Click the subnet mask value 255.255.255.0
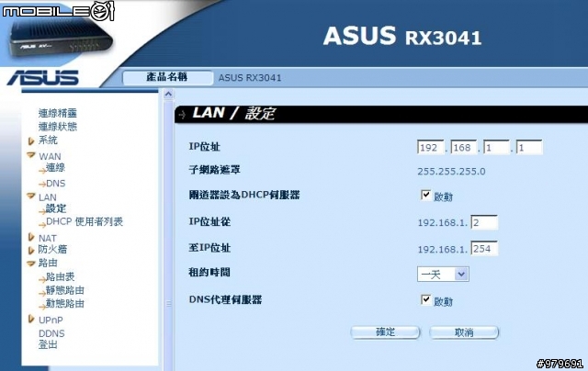Image resolution: width=588 pixels, height=371 pixels. click(451, 172)
